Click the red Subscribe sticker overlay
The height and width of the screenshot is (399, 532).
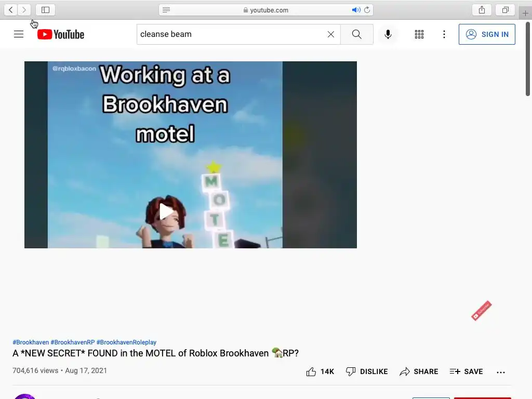point(481,311)
